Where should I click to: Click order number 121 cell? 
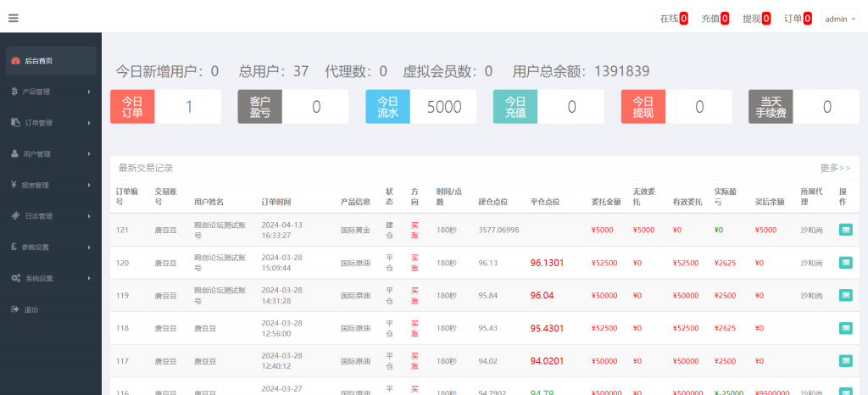coord(122,230)
